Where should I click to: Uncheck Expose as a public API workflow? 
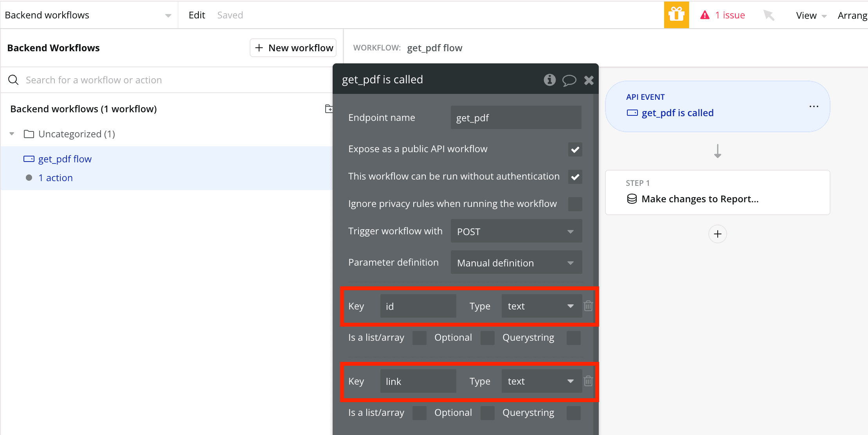(575, 149)
